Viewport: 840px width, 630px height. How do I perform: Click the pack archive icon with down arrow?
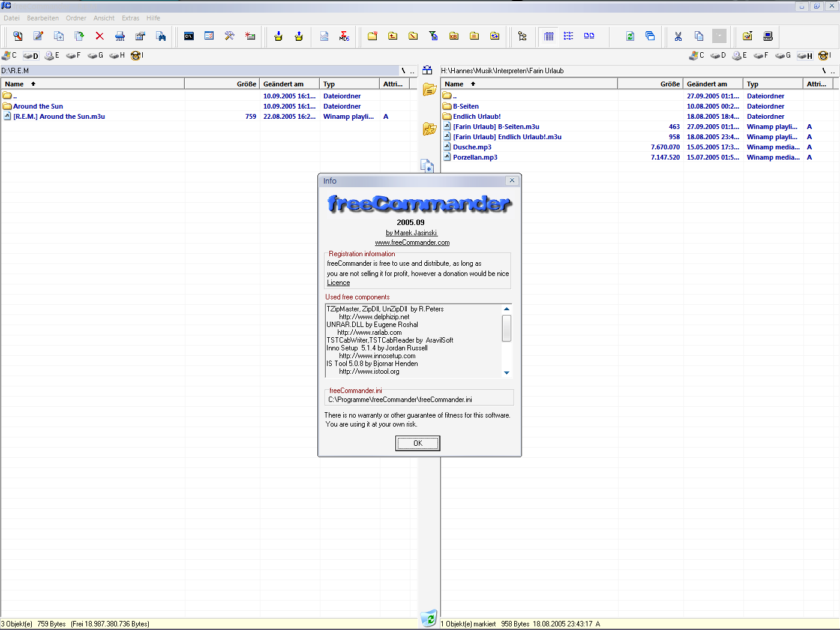tap(278, 36)
